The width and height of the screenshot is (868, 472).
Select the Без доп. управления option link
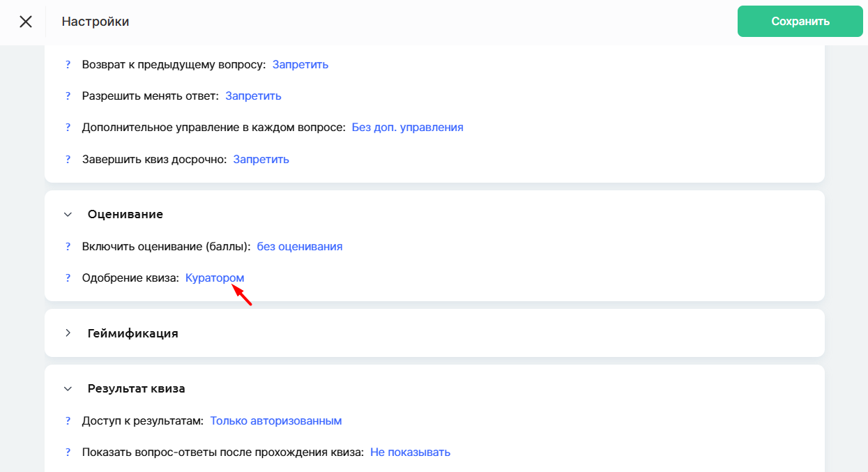point(407,128)
